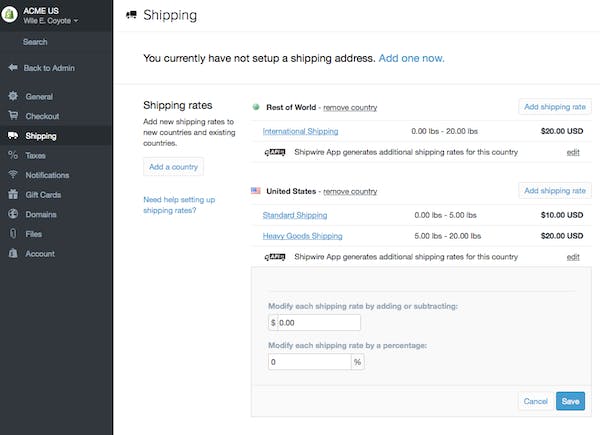Click the Add one now link

pyautogui.click(x=411, y=58)
